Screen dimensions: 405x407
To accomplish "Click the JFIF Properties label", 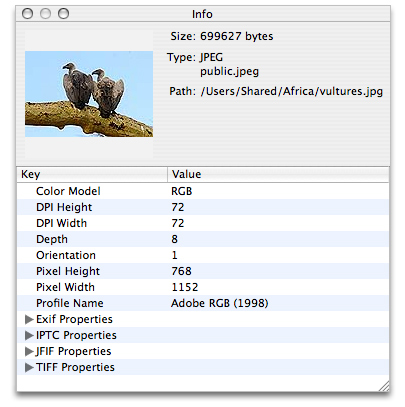I will point(74,351).
